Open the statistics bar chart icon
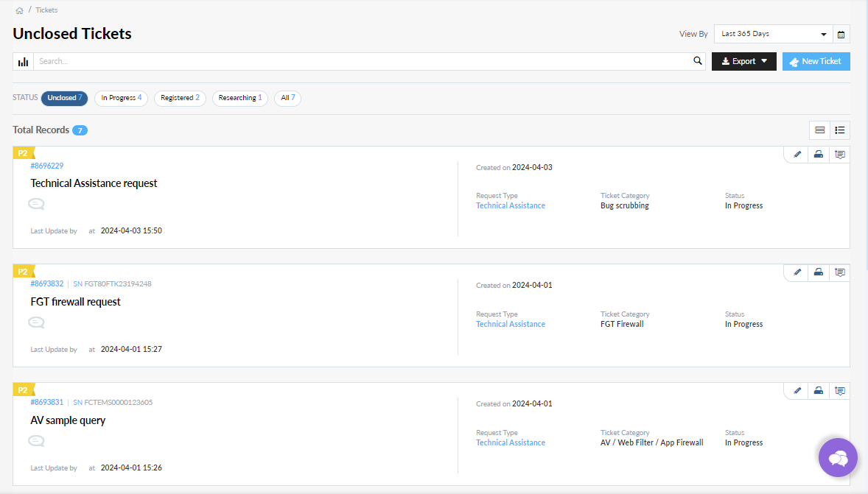This screenshot has height=494, width=868. [x=24, y=61]
